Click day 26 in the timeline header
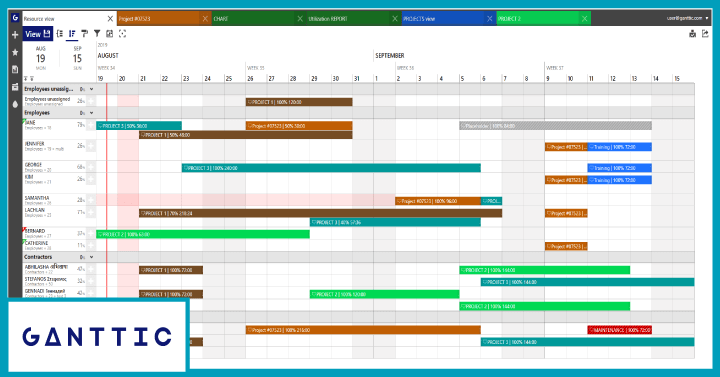Screen dimensions: 720x377 (x=250, y=79)
